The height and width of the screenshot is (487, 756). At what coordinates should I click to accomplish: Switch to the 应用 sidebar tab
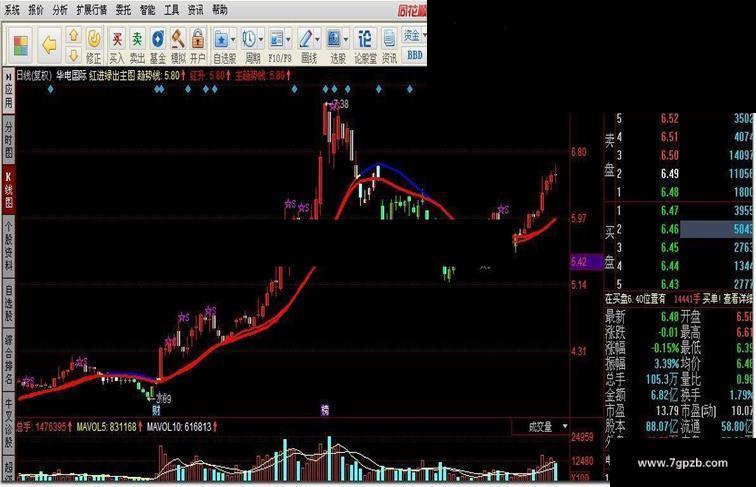9,92
